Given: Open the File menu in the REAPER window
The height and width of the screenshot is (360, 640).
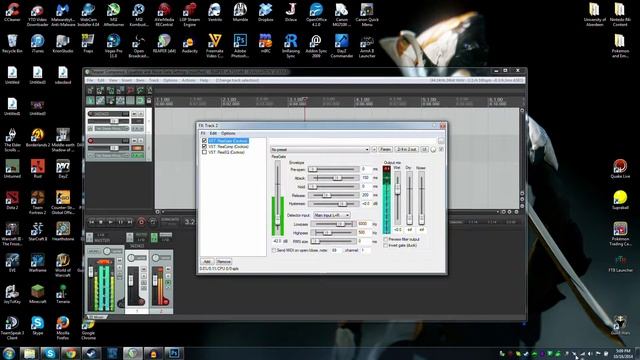Looking at the screenshot, I should [x=90, y=80].
